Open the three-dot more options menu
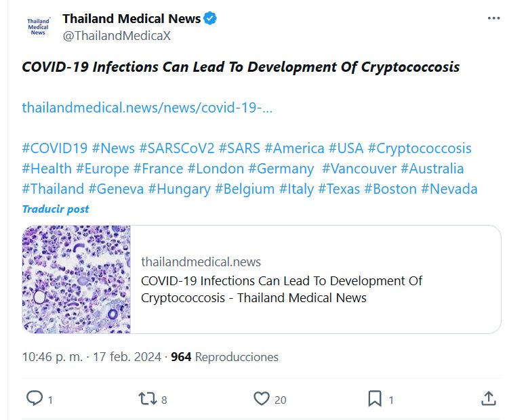Image resolution: width=507 pixels, height=420 pixels. pos(493,18)
